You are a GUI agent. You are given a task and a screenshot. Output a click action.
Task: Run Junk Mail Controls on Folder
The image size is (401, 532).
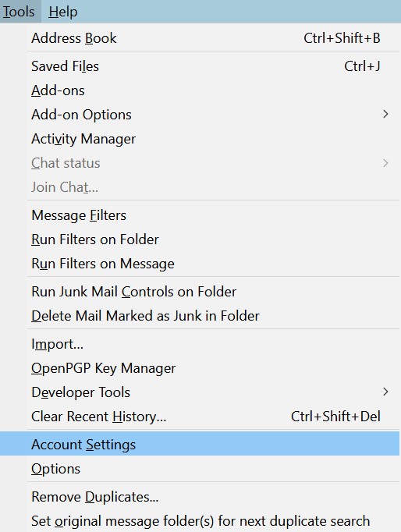pos(200,292)
